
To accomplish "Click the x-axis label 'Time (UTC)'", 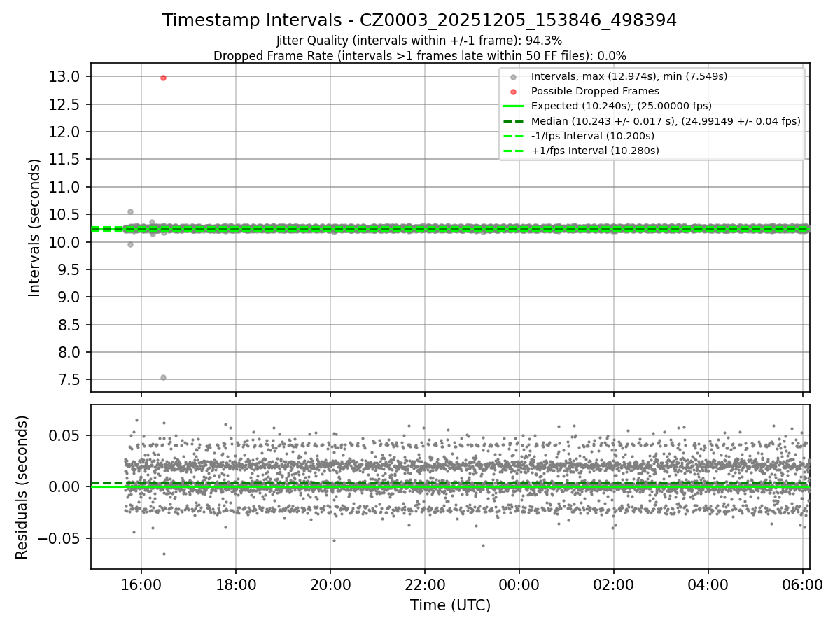I will tap(450, 605).
